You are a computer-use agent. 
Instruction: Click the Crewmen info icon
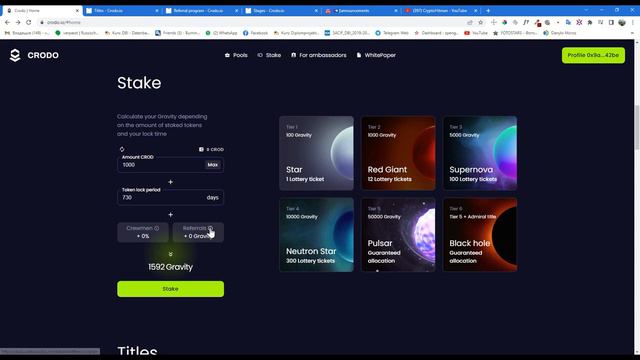pos(157,228)
